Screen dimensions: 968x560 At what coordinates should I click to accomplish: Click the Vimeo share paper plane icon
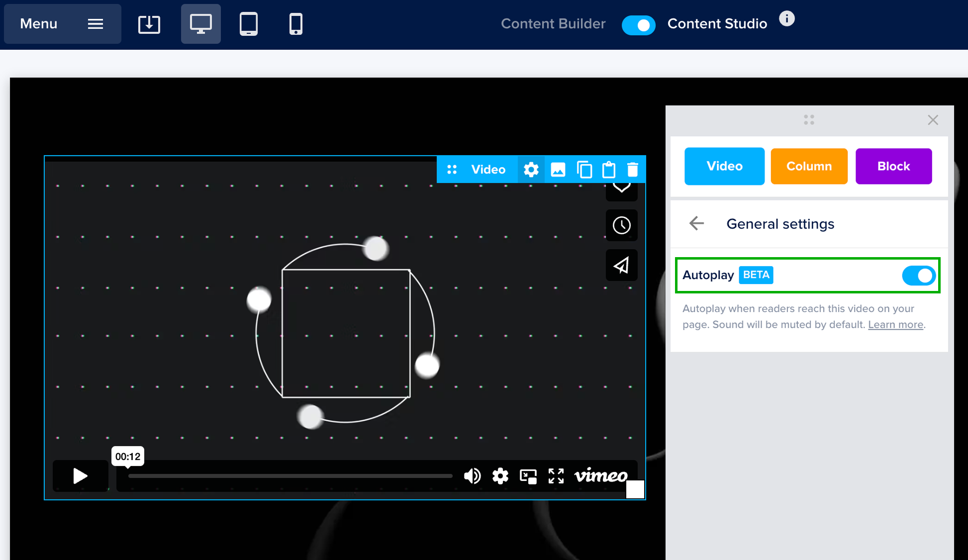tap(622, 265)
